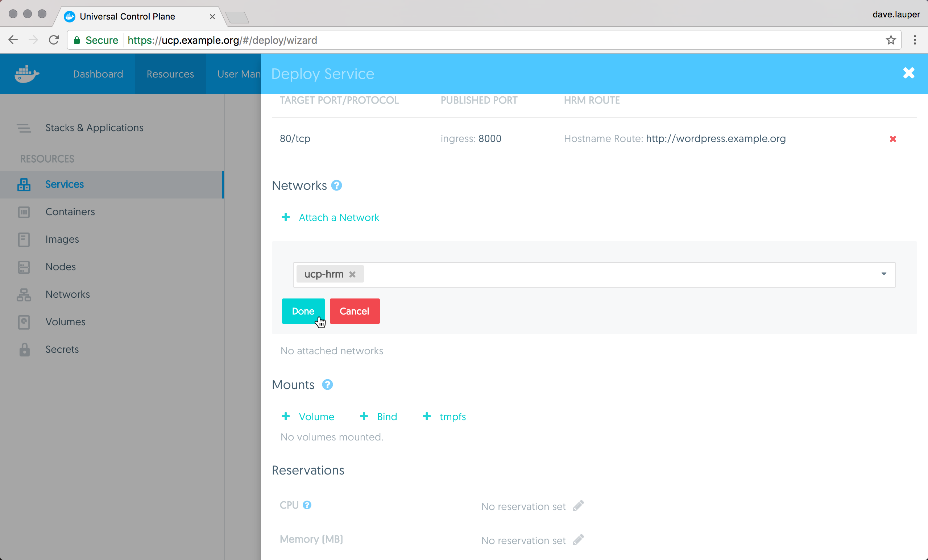This screenshot has height=560, width=928.
Task: Expand the network selection dropdown arrow
Action: coord(883,274)
